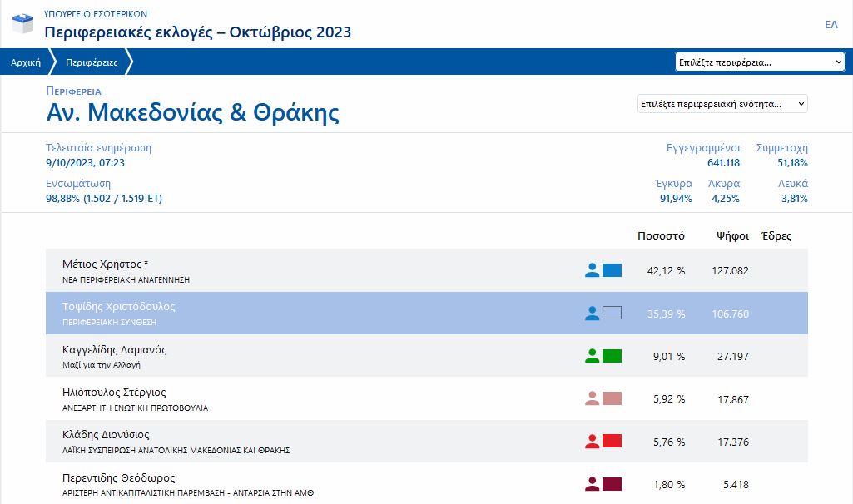Switch language with the ΕΛ link

click(831, 25)
